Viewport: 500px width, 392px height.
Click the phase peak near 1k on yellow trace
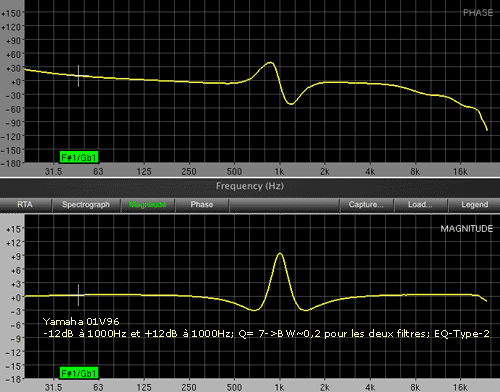click(x=270, y=63)
